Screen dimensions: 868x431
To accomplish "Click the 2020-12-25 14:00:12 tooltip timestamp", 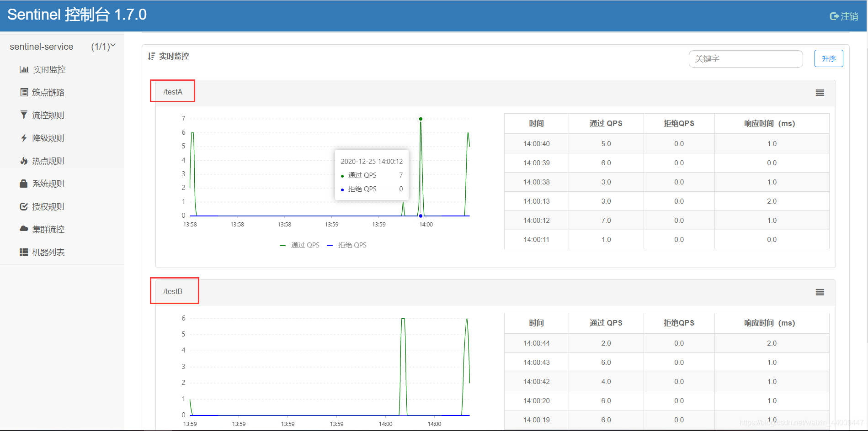I will [372, 162].
